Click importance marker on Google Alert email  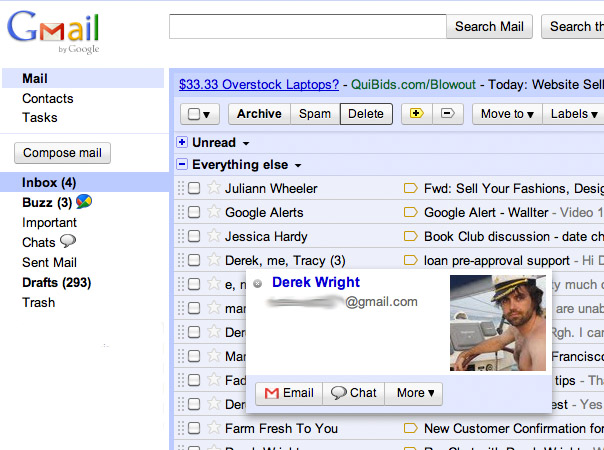click(410, 212)
